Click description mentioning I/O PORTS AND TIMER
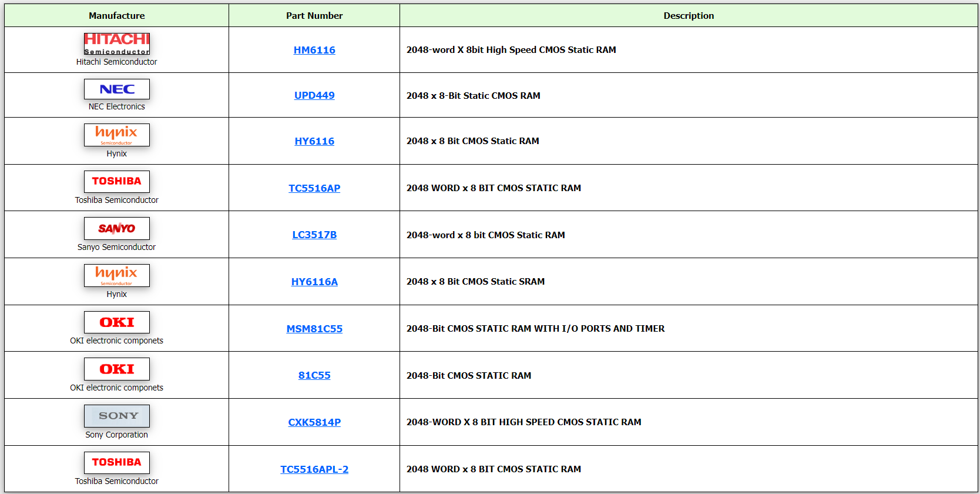 (x=536, y=329)
